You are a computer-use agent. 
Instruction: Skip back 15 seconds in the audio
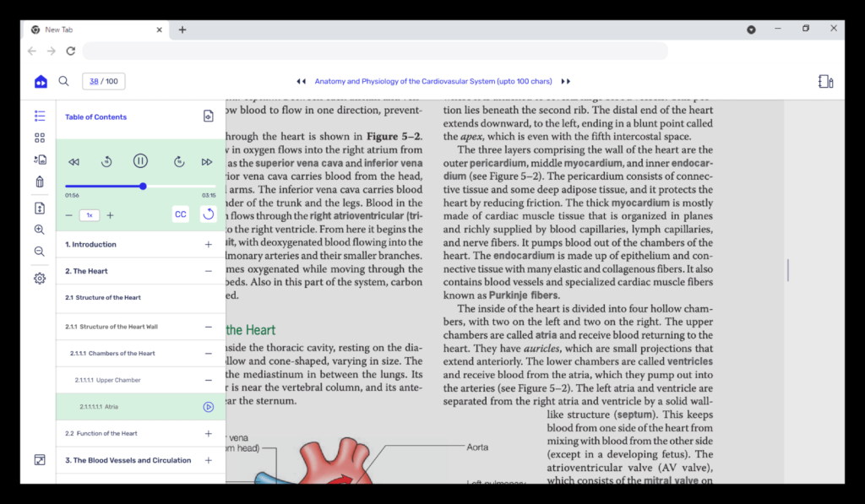(x=106, y=160)
